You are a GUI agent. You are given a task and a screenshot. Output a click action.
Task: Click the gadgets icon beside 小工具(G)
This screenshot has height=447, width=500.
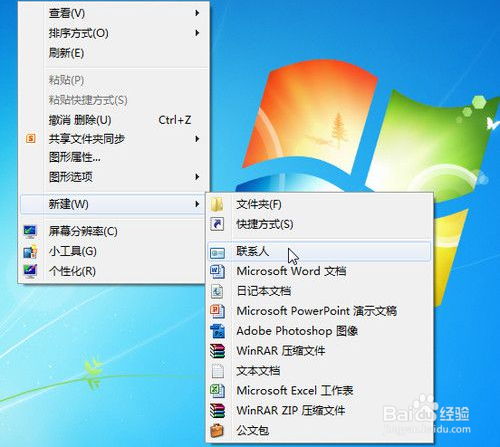pyautogui.click(x=30, y=251)
